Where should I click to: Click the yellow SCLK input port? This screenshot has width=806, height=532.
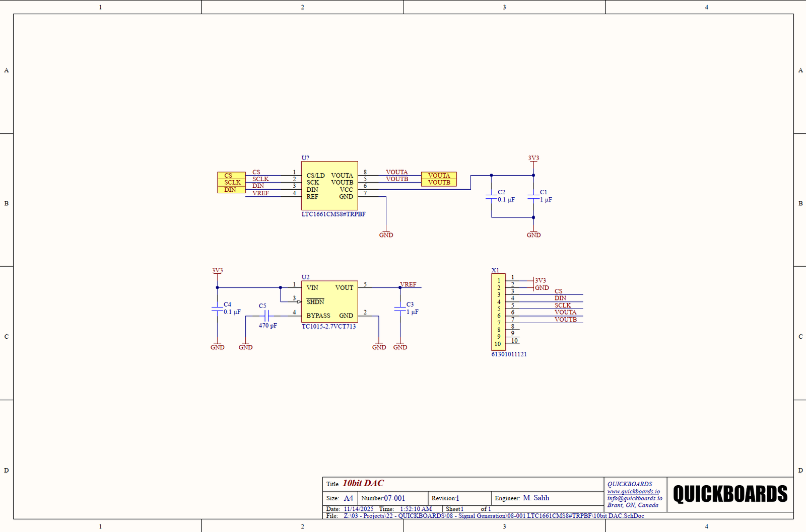231,183
